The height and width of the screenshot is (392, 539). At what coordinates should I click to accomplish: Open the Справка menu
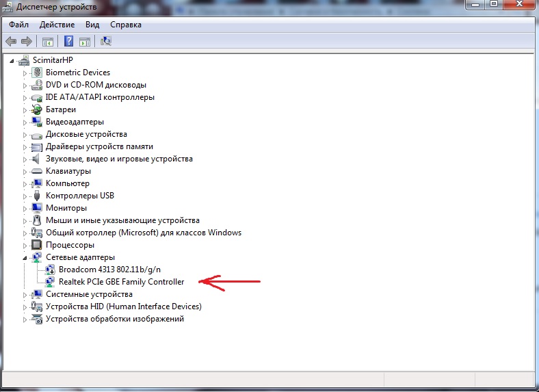click(125, 25)
